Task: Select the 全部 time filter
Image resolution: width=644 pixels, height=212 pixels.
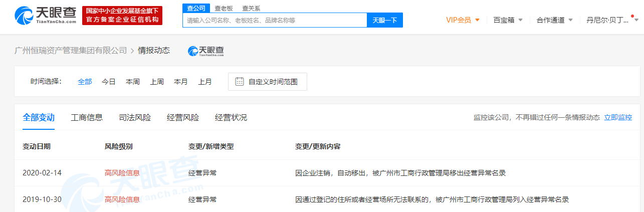Action: tap(85, 82)
